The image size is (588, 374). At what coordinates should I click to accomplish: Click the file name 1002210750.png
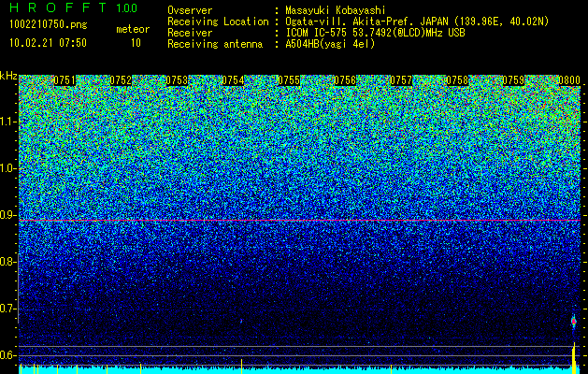pyautogui.click(x=49, y=25)
